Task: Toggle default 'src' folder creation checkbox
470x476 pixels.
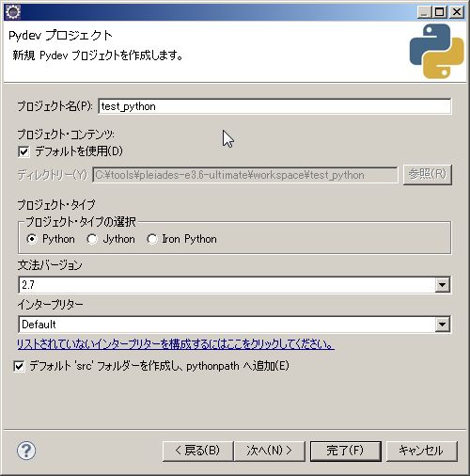Action: pos(19,366)
